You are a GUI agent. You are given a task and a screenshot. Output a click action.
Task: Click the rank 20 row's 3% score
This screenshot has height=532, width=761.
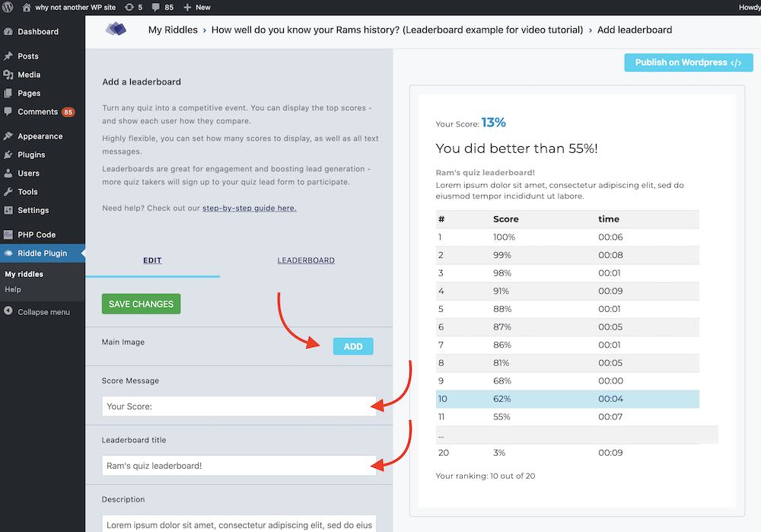499,453
